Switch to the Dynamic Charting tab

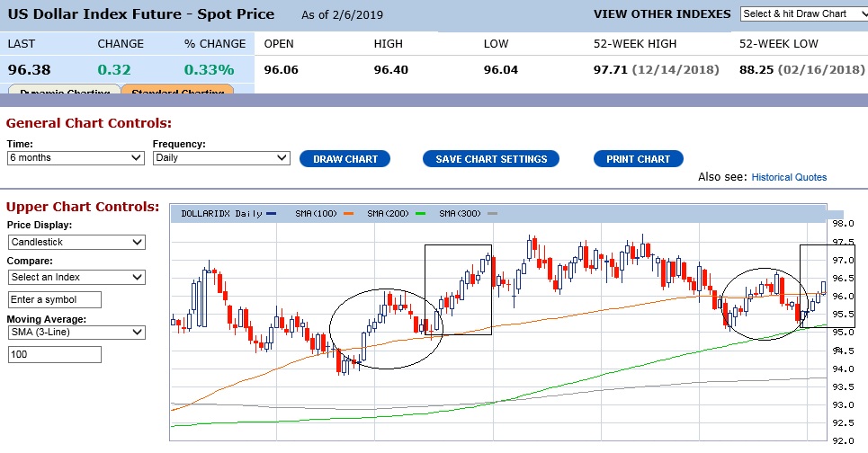point(64,92)
